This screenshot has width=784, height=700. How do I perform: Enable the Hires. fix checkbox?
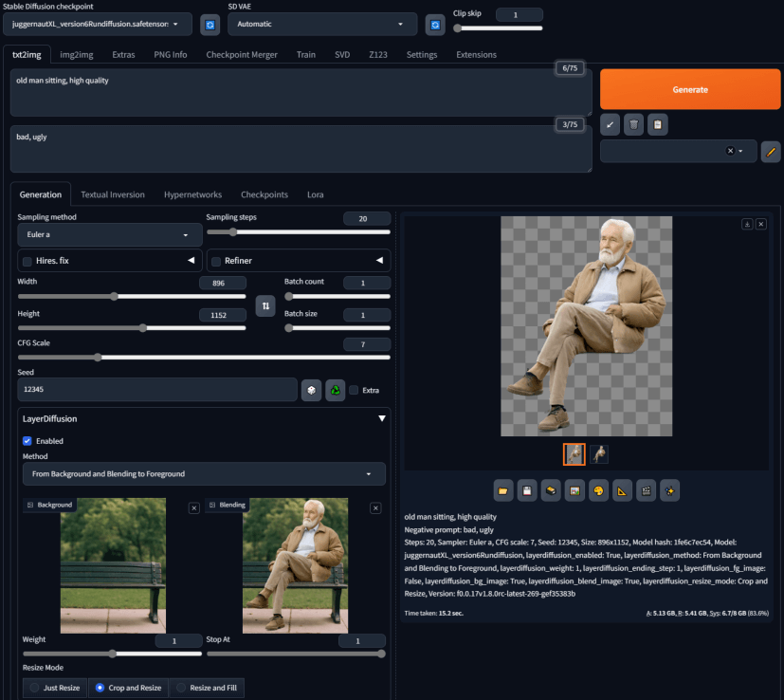[x=27, y=261]
